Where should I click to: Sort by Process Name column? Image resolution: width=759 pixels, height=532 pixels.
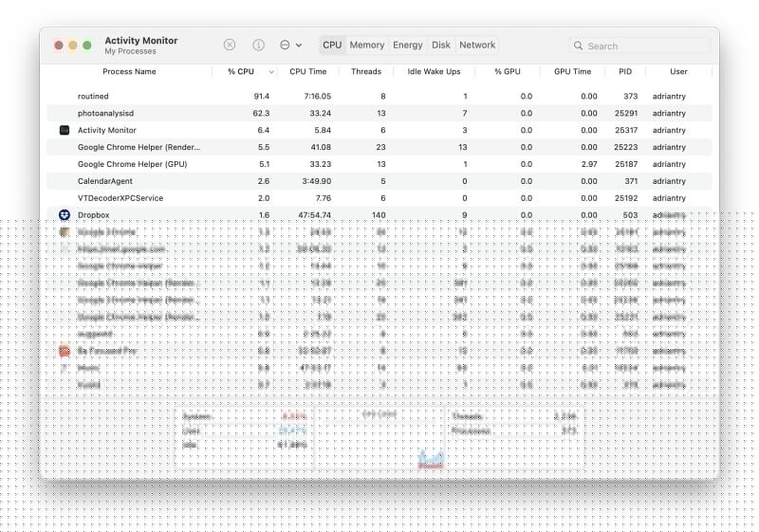[130, 72]
